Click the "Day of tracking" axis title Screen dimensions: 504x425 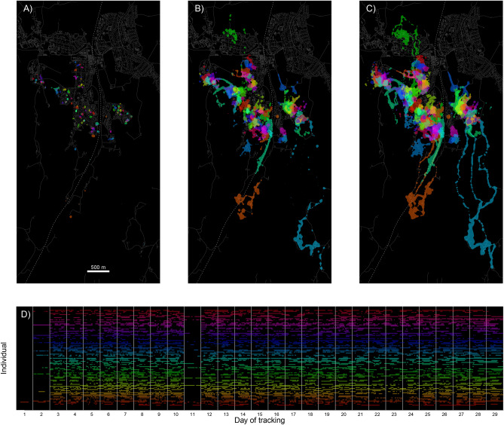click(259, 420)
